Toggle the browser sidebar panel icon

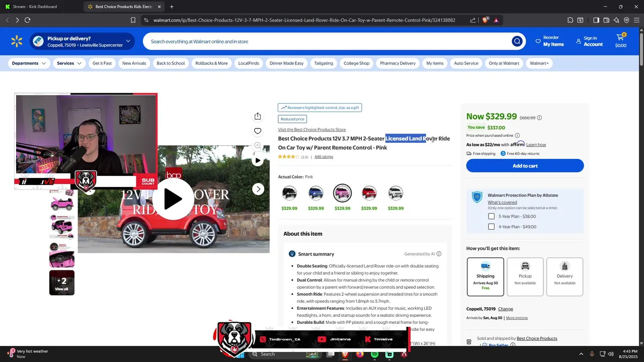(596, 20)
